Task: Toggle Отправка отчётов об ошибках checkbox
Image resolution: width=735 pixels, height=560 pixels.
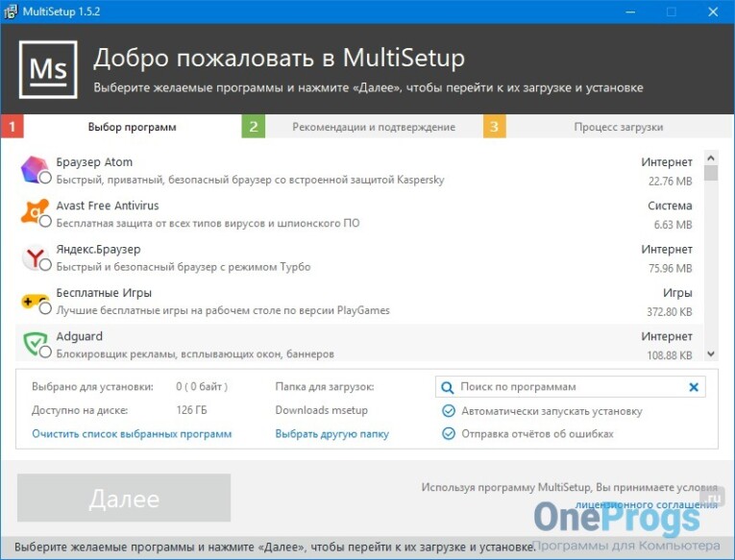Action: [x=449, y=433]
